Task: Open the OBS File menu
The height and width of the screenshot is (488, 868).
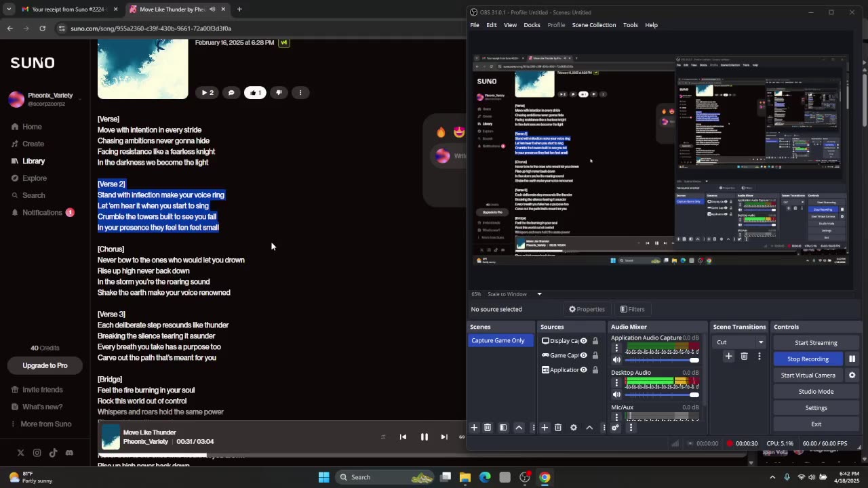Action: (475, 25)
